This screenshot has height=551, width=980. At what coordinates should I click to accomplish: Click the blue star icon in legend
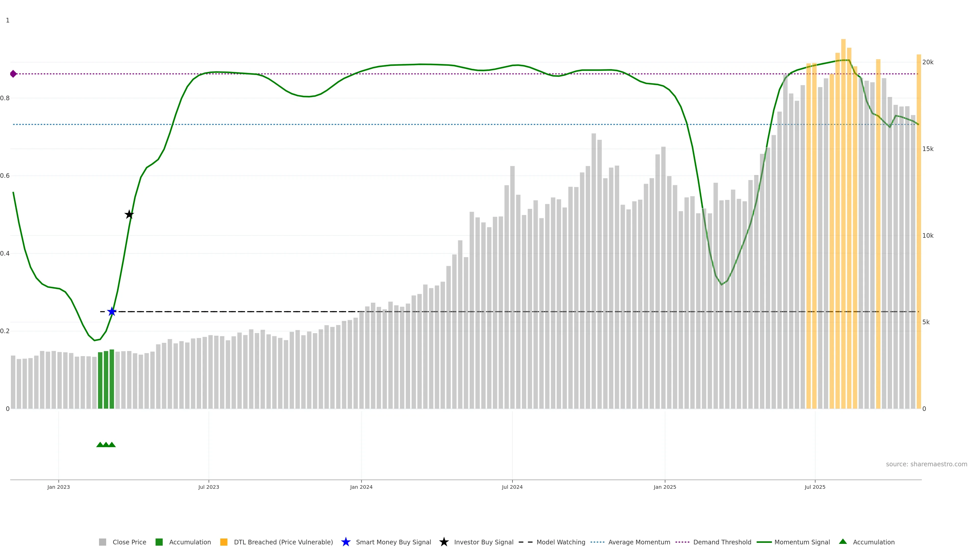[x=346, y=542]
